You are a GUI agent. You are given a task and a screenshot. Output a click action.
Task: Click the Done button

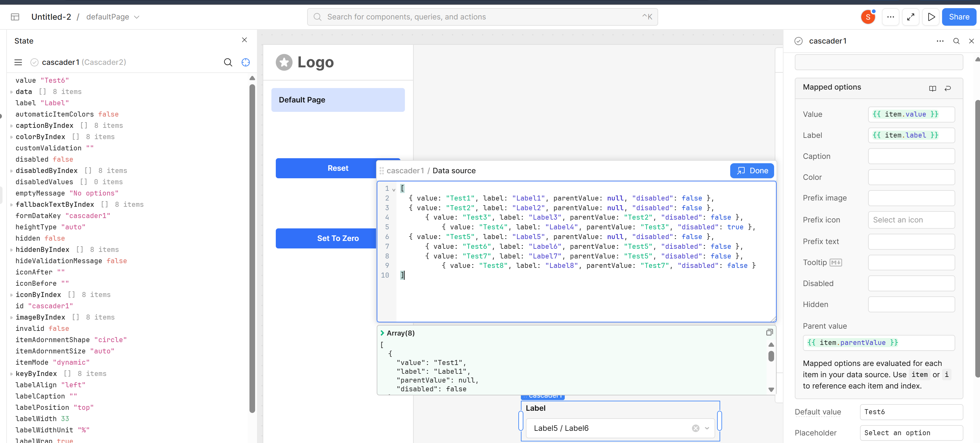pyautogui.click(x=752, y=171)
